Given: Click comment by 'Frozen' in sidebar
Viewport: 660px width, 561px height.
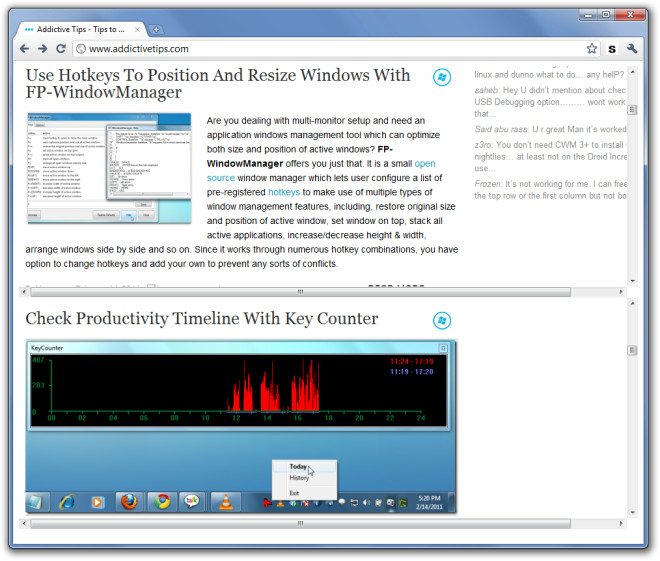Looking at the screenshot, I should [x=551, y=190].
